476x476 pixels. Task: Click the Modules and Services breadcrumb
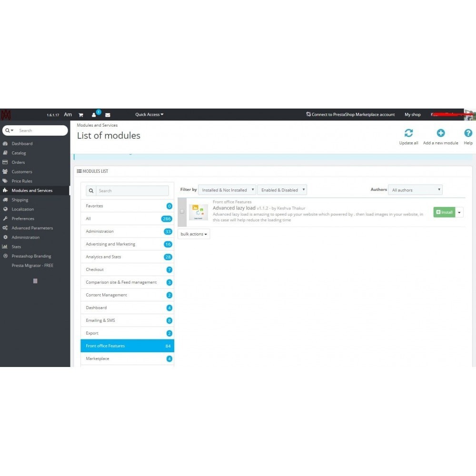(x=97, y=125)
